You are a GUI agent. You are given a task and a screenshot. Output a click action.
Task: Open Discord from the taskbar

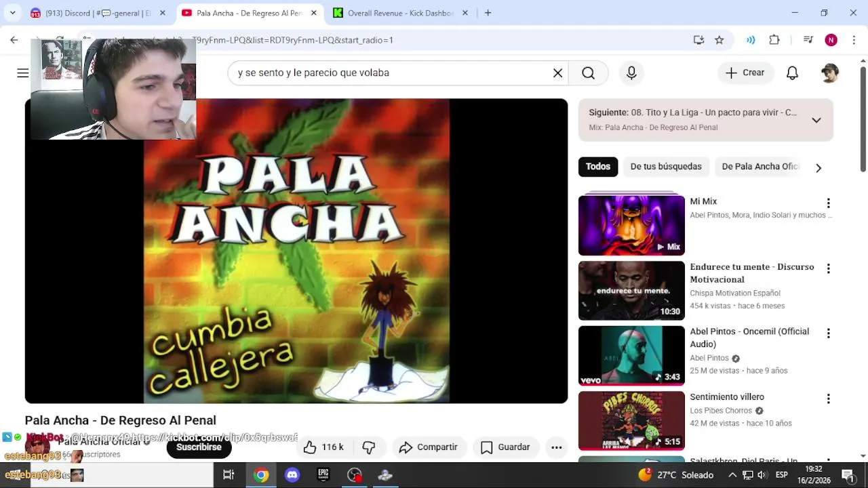[292, 475]
